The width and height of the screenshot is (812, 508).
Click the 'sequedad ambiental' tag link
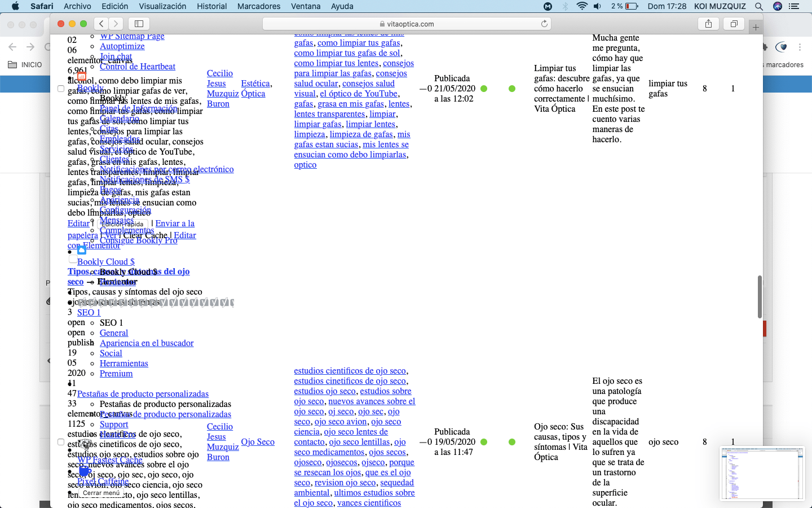pos(354,488)
